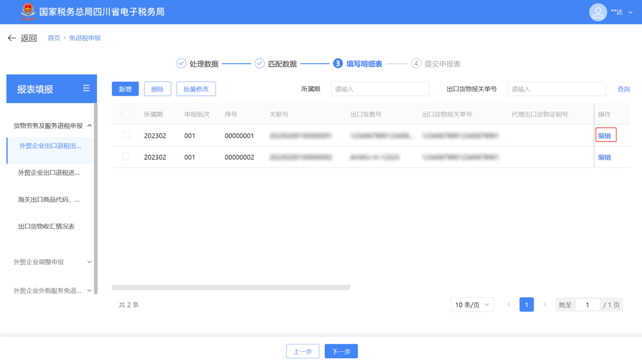
Task: Click the horizontal table scrollbar
Action: [231, 288]
